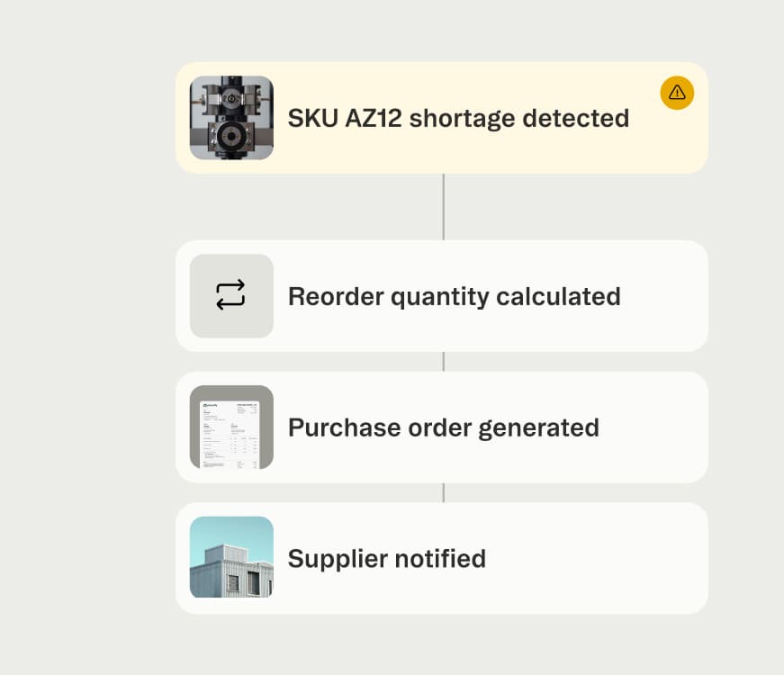The image size is (784, 675).
Task: Click blank area right of 'Reorder quantity calculated'
Action: coord(666,296)
